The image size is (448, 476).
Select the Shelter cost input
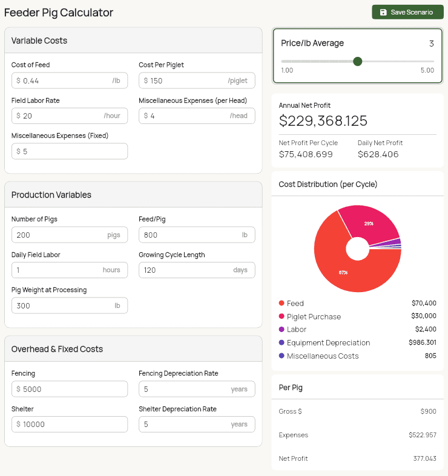(70, 424)
